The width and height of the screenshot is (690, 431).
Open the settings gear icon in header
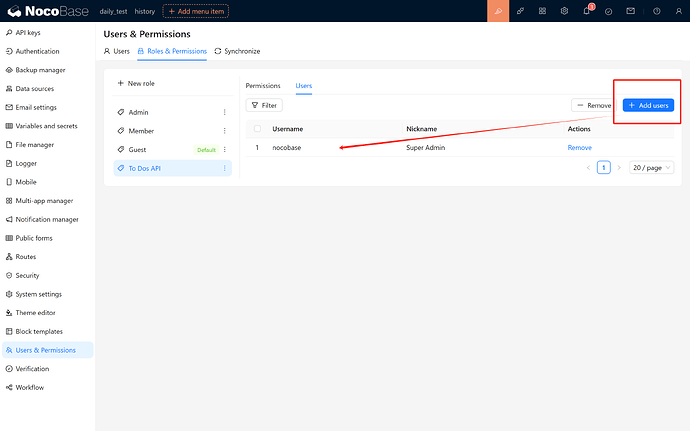[564, 11]
